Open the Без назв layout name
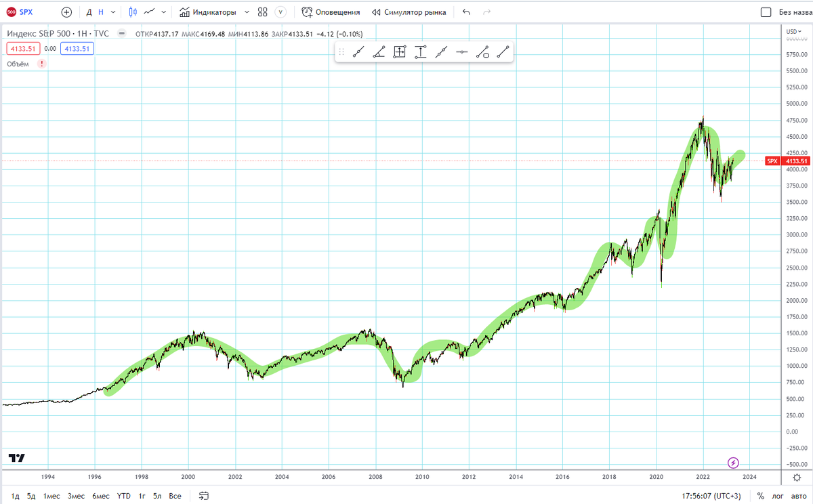 (x=795, y=12)
